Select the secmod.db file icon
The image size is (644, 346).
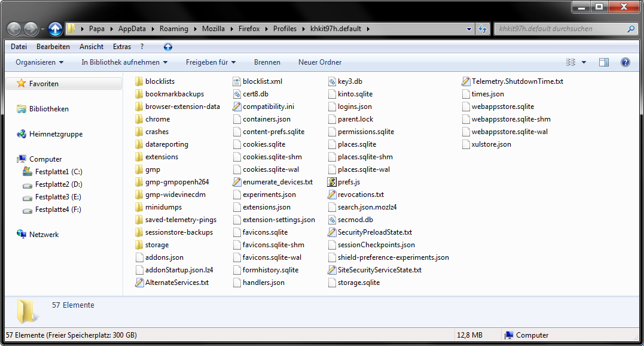coord(332,220)
